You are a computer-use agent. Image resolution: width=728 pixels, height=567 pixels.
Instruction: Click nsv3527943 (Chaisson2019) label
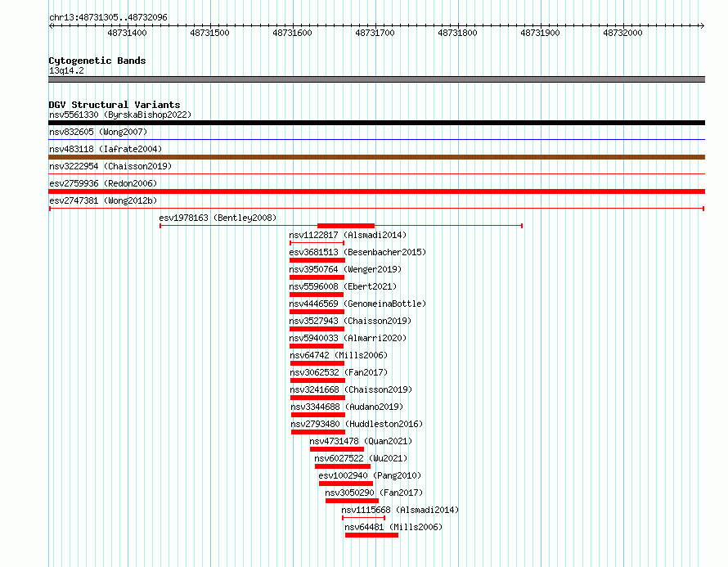(x=351, y=321)
